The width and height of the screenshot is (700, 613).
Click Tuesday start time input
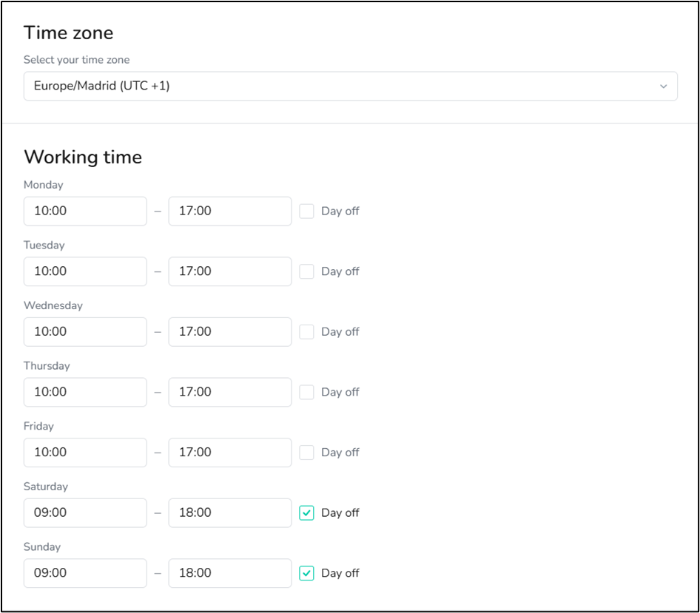point(85,271)
